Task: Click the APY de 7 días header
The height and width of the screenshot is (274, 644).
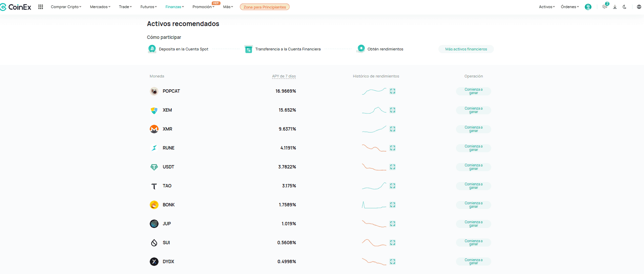Action: pyautogui.click(x=284, y=76)
